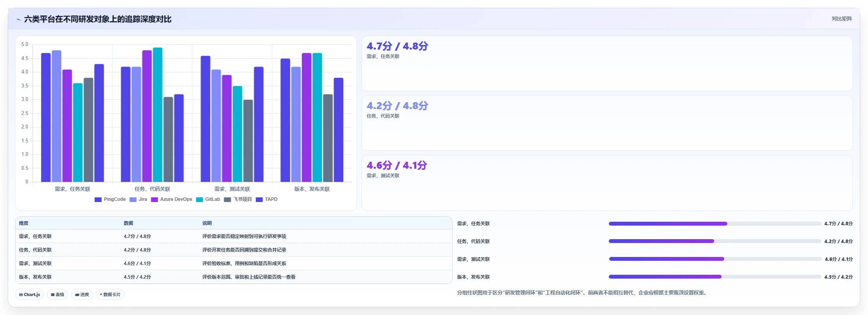Click table value 4.7分 / 4.8分
The height and width of the screenshot is (315, 868).
coord(137,236)
